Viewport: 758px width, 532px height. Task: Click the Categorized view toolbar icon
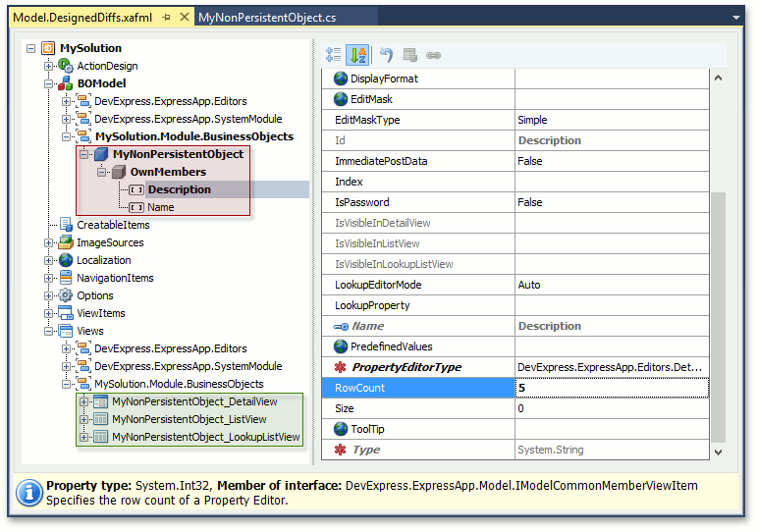pyautogui.click(x=334, y=55)
